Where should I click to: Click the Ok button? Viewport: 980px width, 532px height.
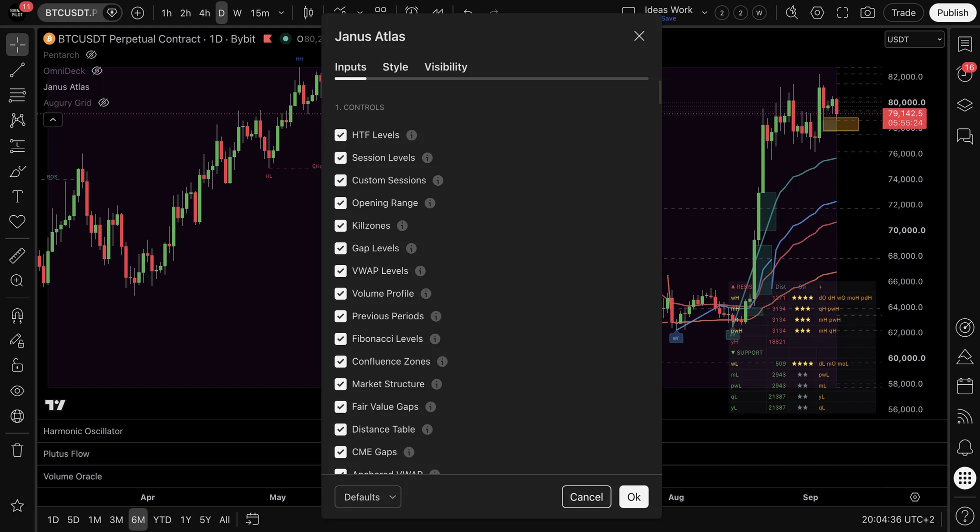coord(634,497)
